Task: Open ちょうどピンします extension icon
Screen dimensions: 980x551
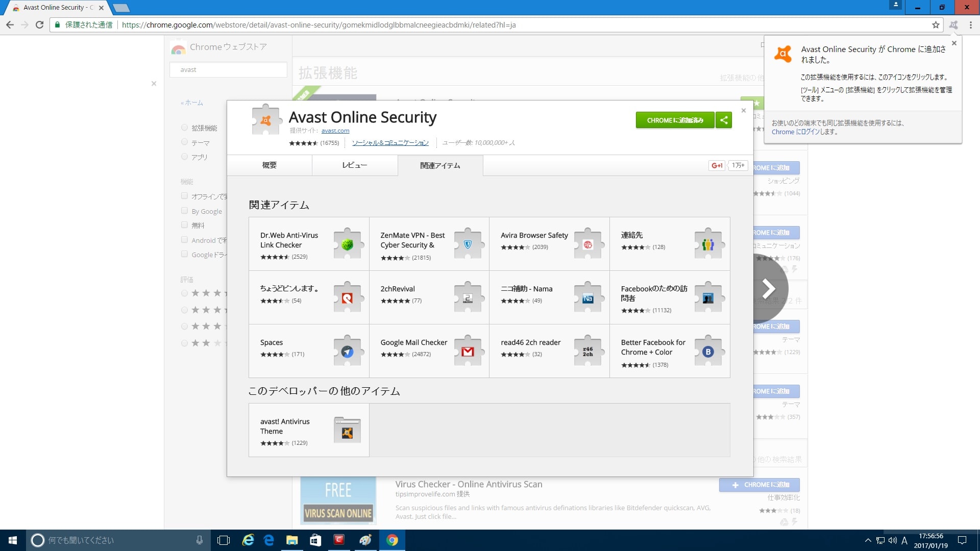Action: click(x=348, y=298)
